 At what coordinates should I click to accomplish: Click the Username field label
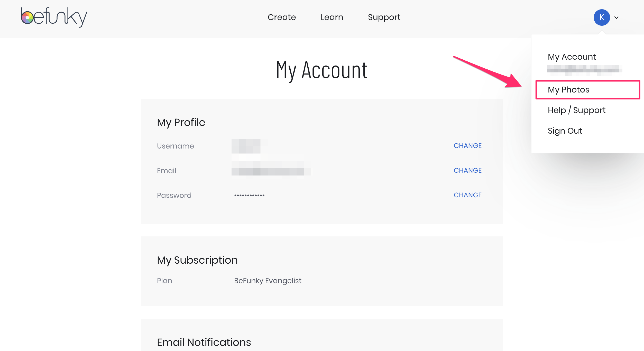coord(175,146)
